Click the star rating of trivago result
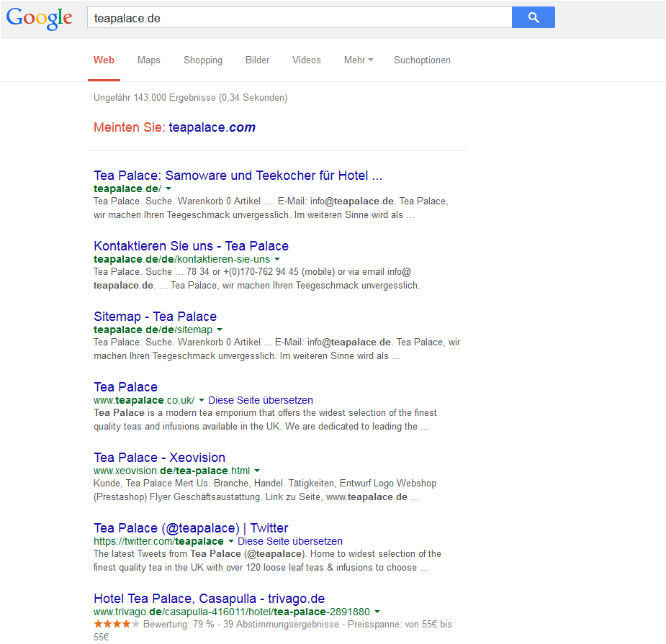The width and height of the screenshot is (666, 644). pyautogui.click(x=117, y=624)
